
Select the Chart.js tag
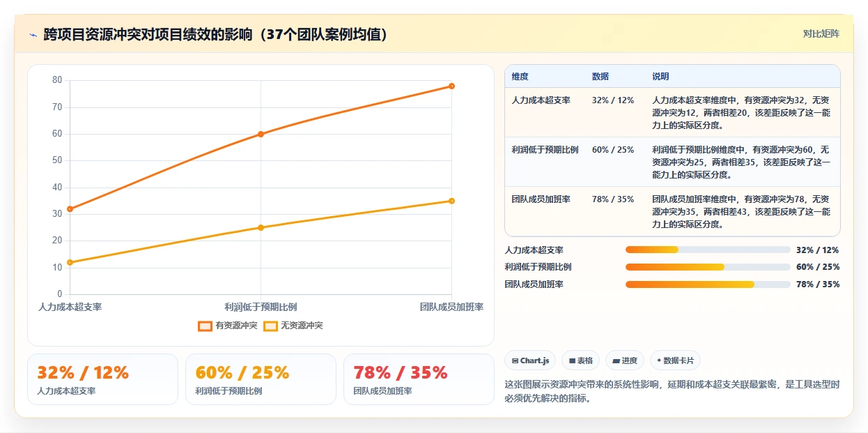pyautogui.click(x=530, y=360)
